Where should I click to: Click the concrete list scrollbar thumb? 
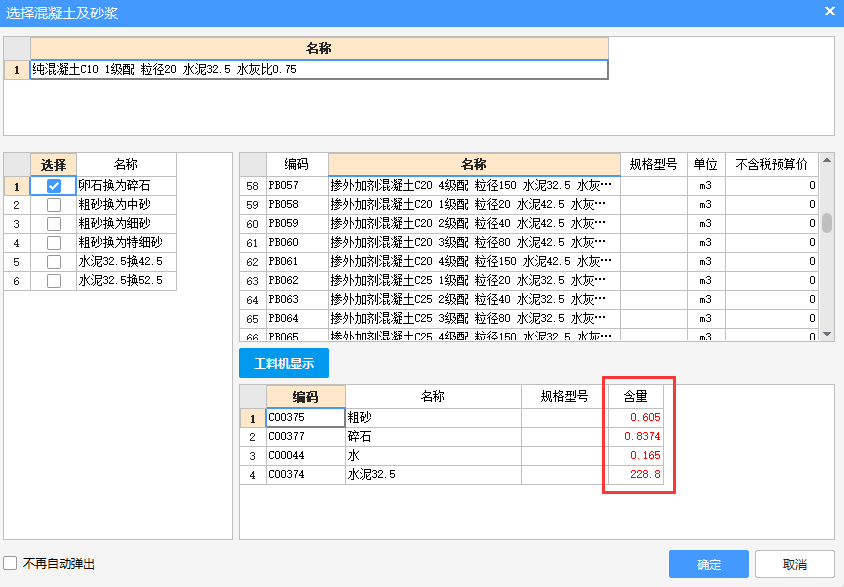[x=827, y=222]
